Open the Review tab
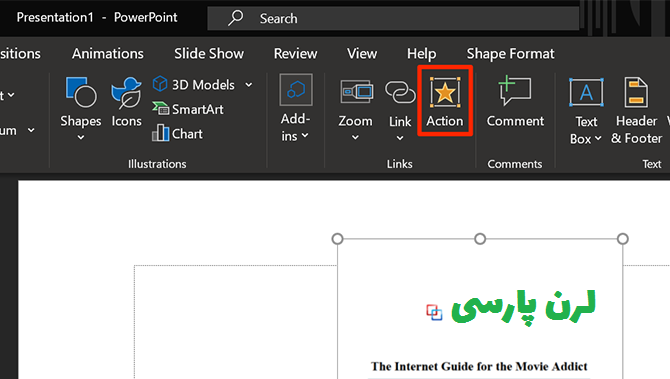 296,54
